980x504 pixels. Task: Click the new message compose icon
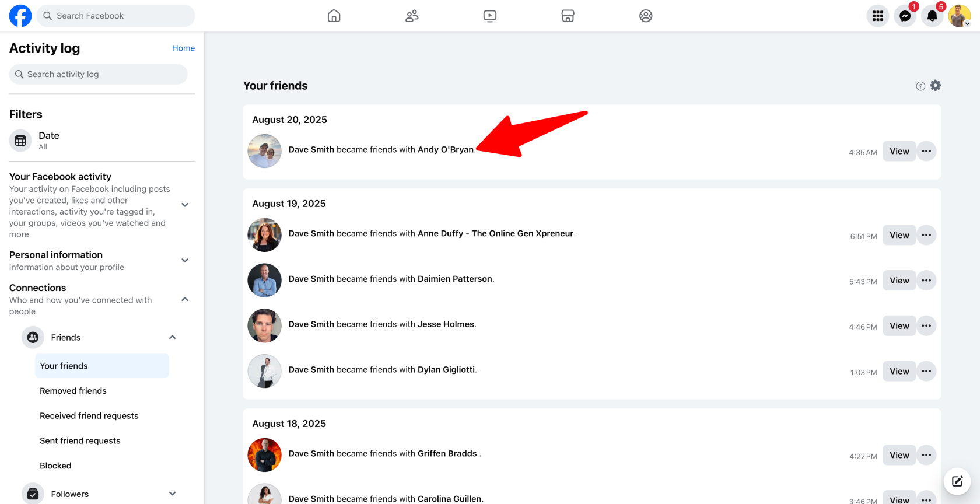click(957, 481)
